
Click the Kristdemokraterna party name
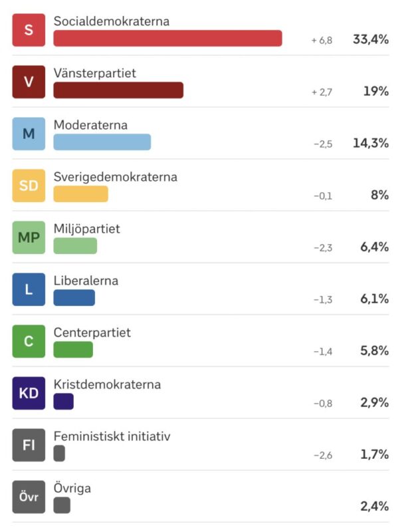pyautogui.click(x=107, y=384)
